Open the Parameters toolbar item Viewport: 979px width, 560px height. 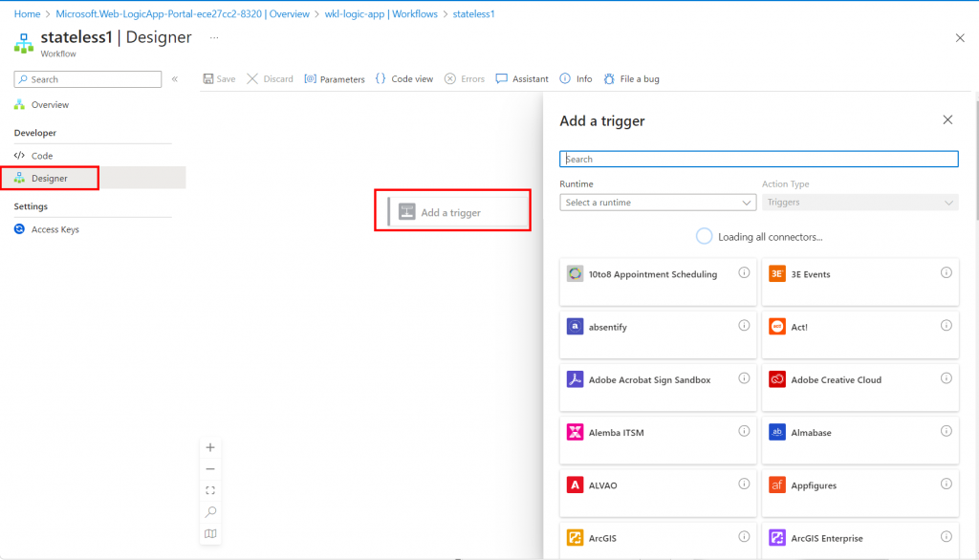pyautogui.click(x=335, y=78)
